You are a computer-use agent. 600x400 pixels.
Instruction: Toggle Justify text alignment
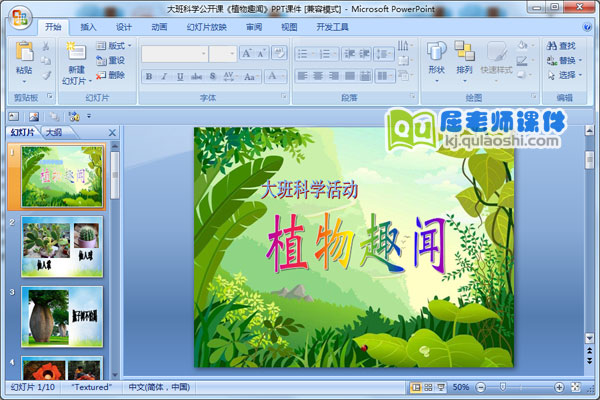point(349,76)
